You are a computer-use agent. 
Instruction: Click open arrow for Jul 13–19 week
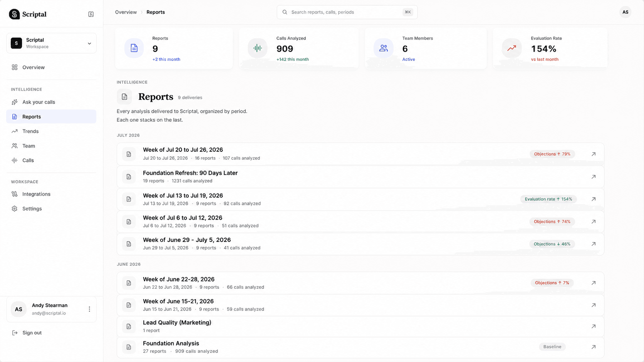tap(594, 199)
